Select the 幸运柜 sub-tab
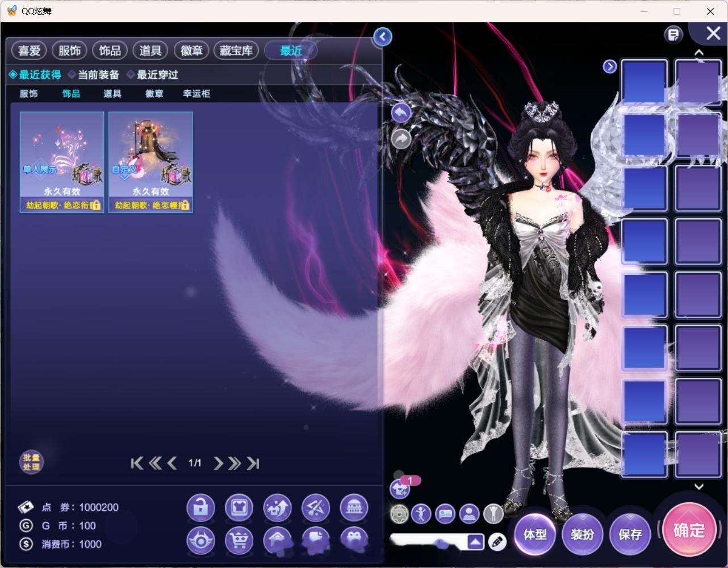728x568 pixels. point(196,94)
